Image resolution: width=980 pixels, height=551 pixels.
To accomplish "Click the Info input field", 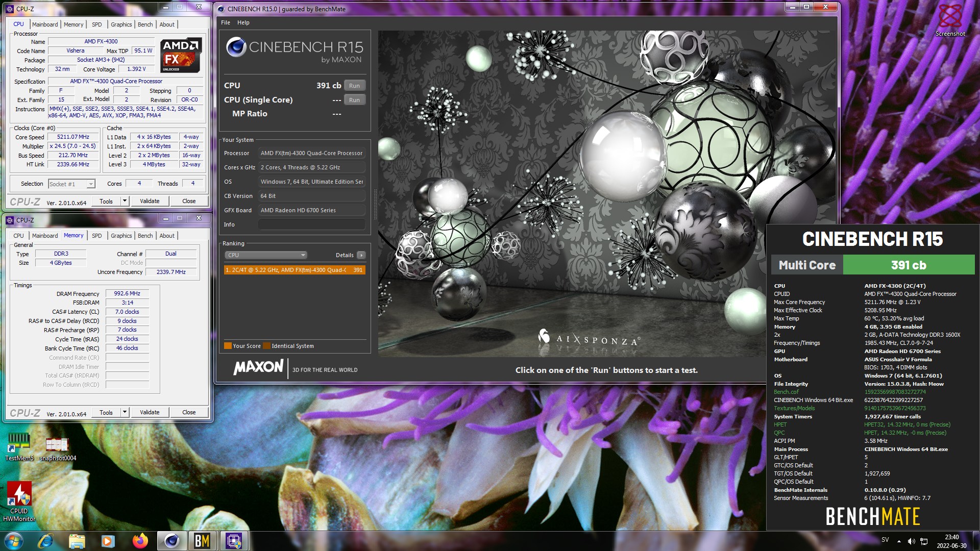I will (311, 224).
